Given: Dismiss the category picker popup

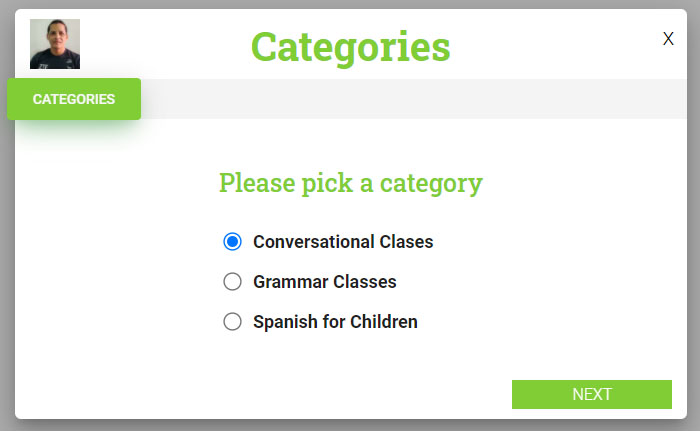Looking at the screenshot, I should 668,39.
